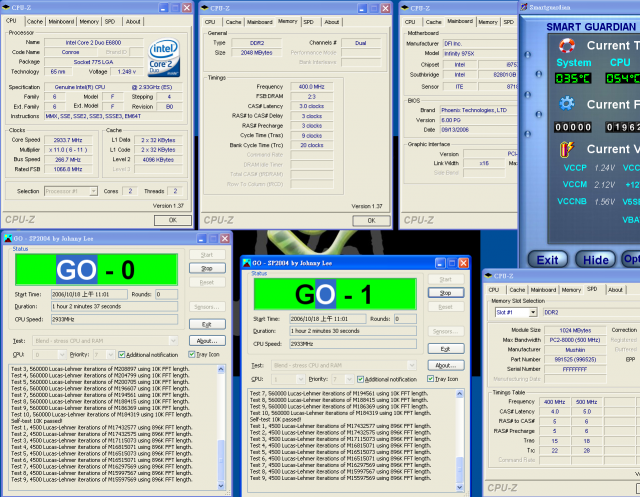Click CPU Speed field in GO-0 window
Screen dimensions: 640x497
pyautogui.click(x=114, y=319)
